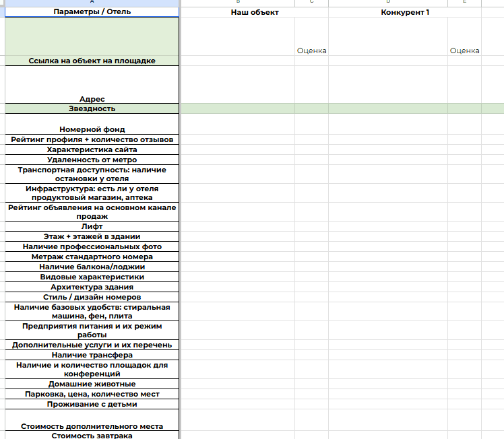Click the 'Удаленность от метро' cell
Viewport: 504px width, 439px height.
92,160
